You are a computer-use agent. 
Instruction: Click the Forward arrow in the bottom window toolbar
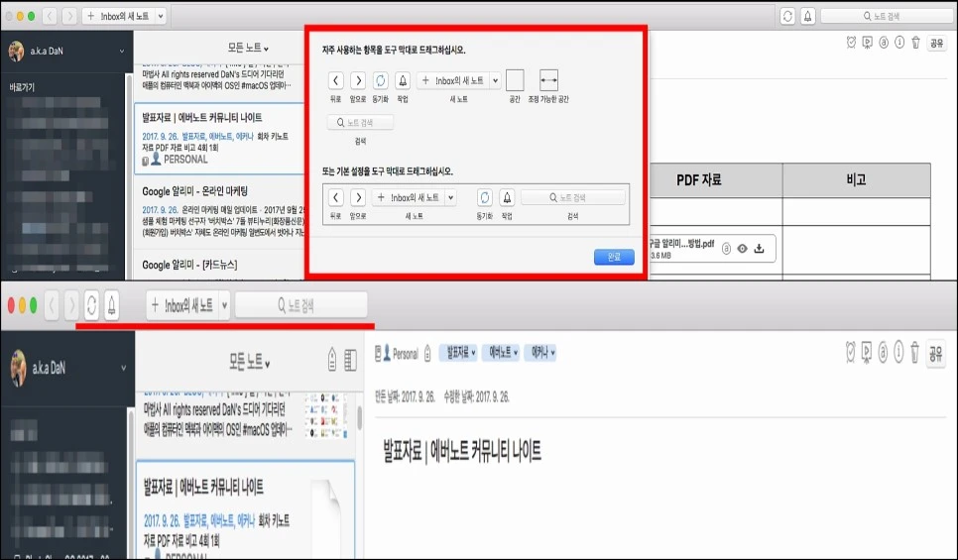click(x=71, y=304)
